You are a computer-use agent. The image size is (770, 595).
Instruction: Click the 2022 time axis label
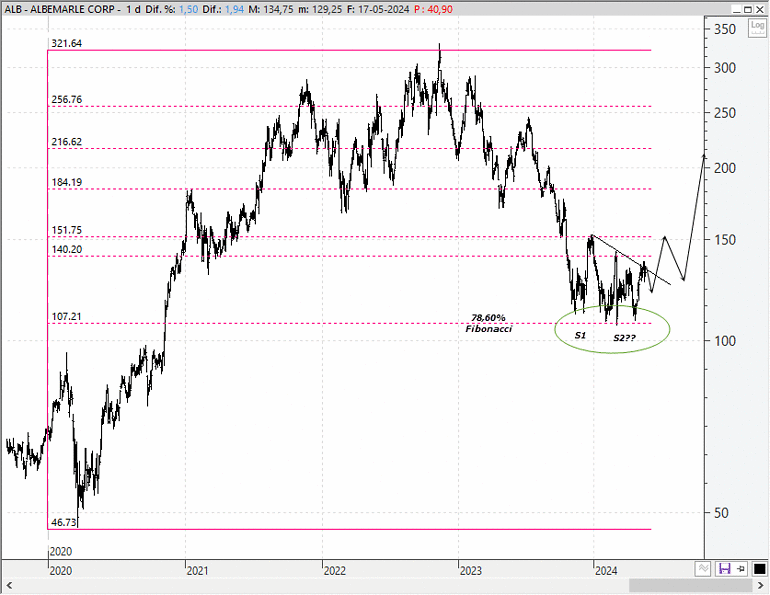(334, 571)
